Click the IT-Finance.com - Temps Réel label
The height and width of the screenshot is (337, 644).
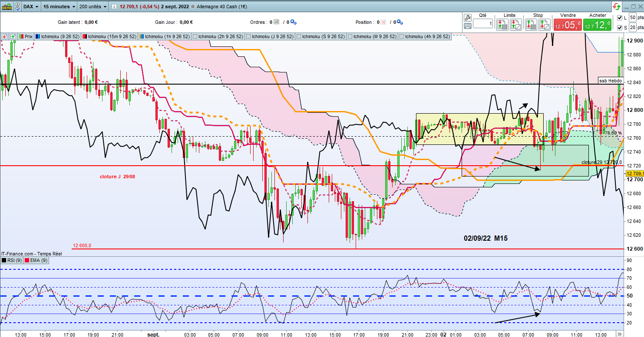(32, 254)
